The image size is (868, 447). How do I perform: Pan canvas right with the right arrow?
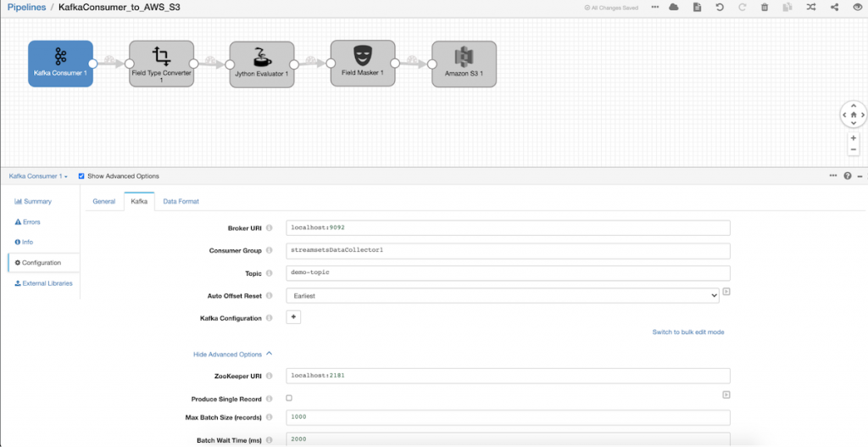point(862,115)
